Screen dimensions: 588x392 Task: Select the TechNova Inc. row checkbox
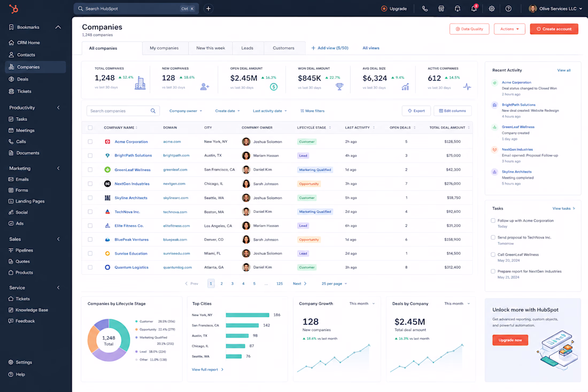[x=90, y=212]
